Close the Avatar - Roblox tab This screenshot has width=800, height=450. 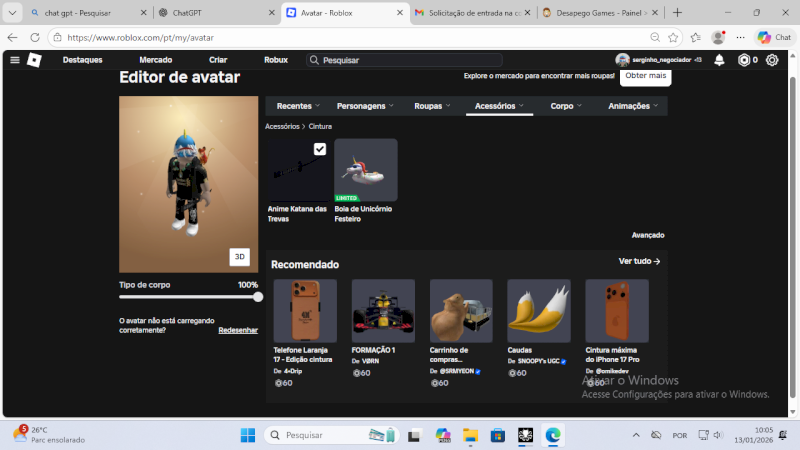point(399,13)
